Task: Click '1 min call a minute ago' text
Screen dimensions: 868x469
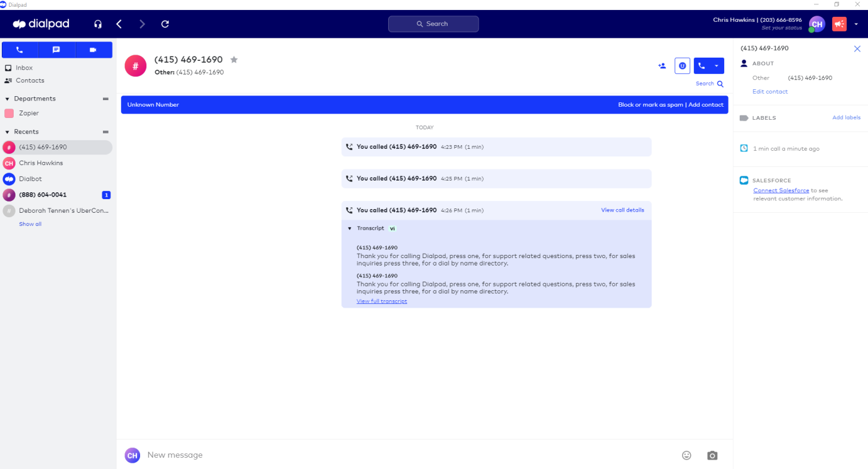Action: coord(786,149)
